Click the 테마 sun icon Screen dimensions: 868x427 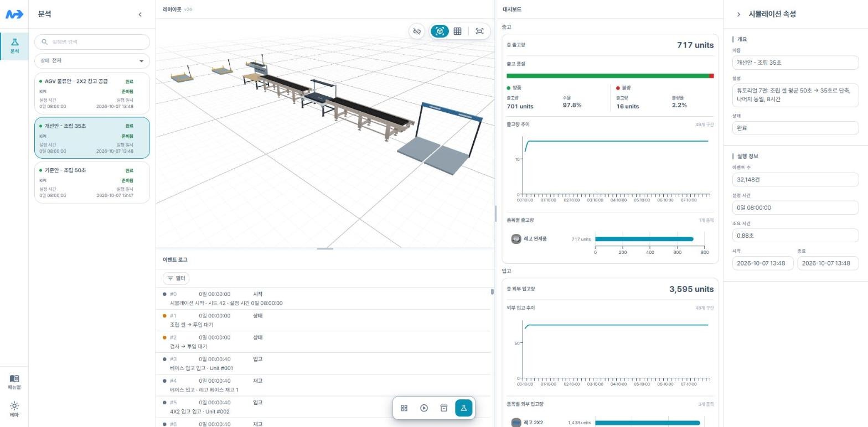tap(14, 409)
